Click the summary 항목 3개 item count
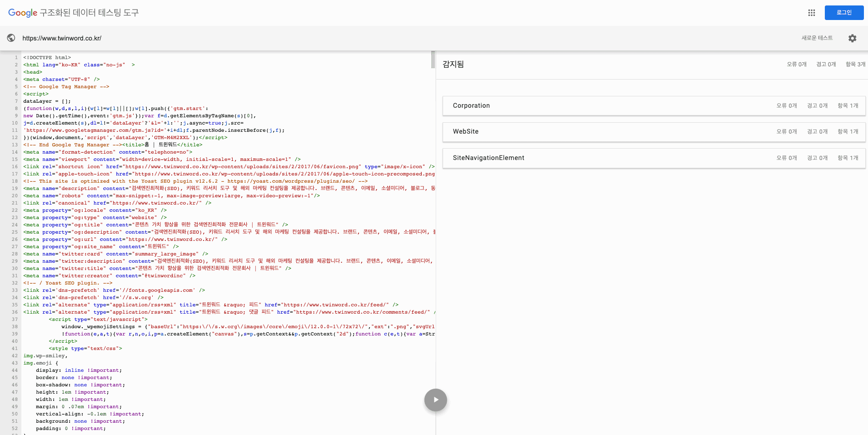Viewport: 868px width, 435px height. click(855, 65)
